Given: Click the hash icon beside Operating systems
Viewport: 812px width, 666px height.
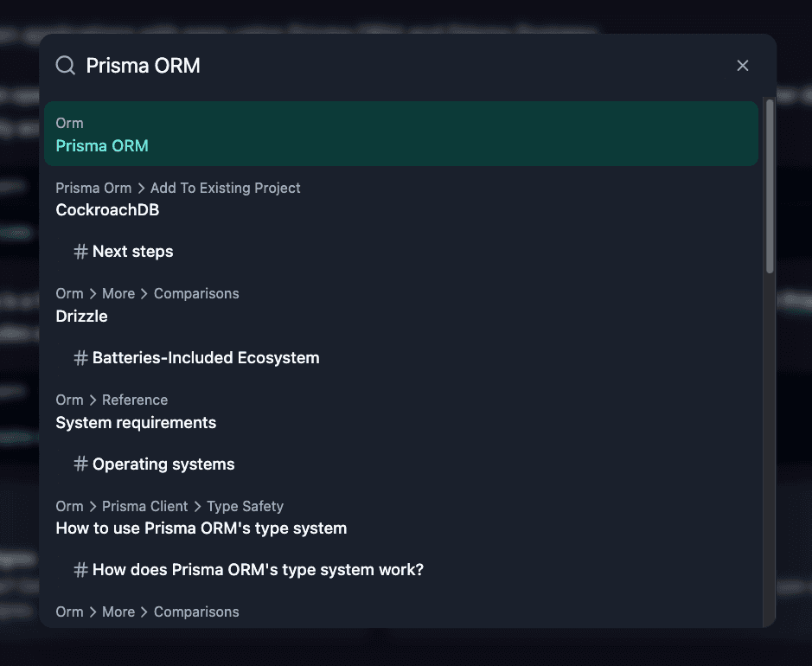Looking at the screenshot, I should (80, 464).
